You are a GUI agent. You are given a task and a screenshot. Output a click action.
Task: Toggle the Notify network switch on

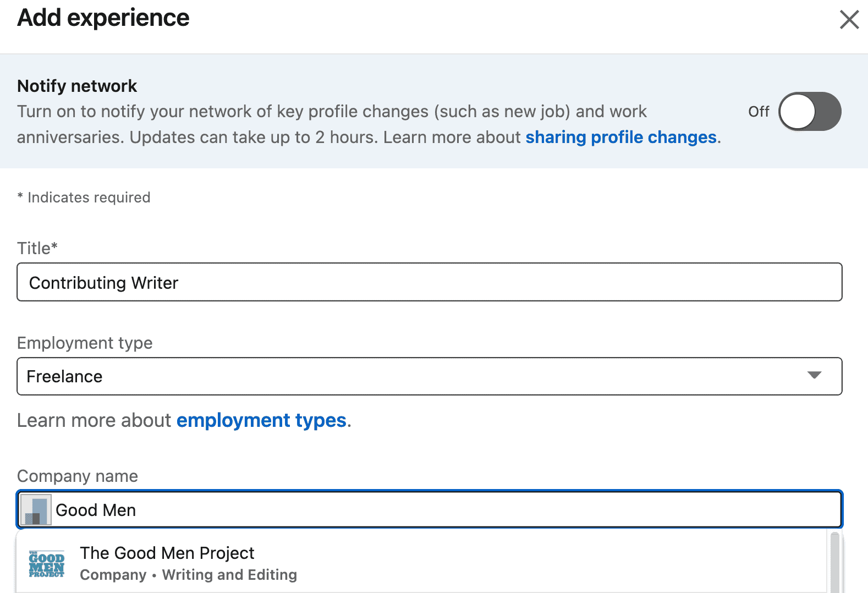810,112
